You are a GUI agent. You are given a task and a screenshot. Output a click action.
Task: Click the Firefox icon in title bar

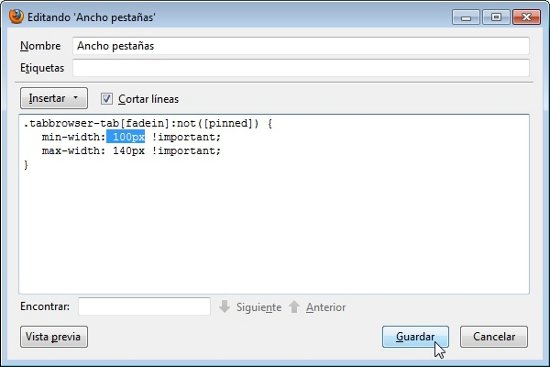(16, 16)
